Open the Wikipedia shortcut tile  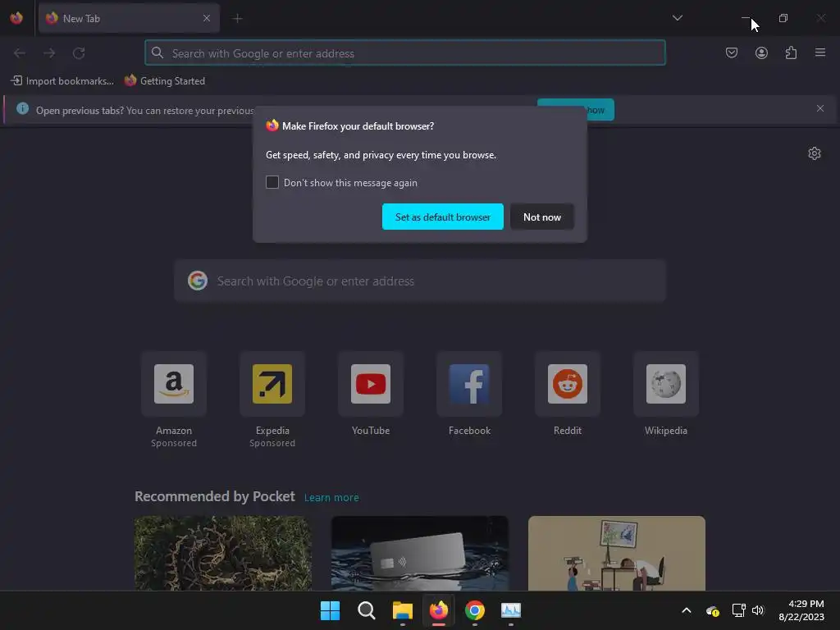[666, 384]
